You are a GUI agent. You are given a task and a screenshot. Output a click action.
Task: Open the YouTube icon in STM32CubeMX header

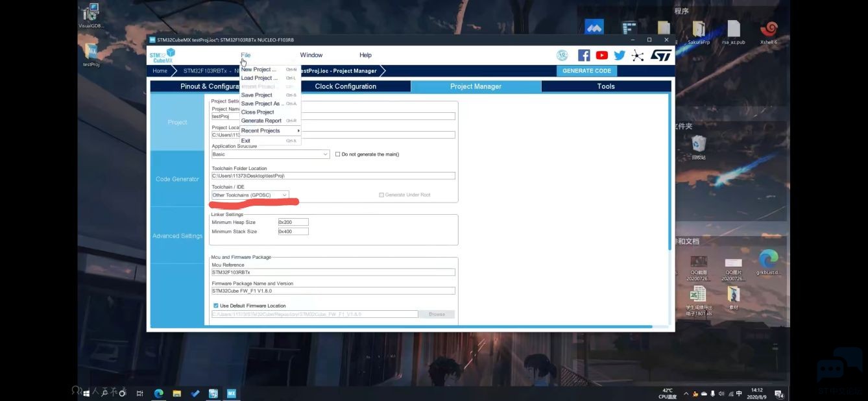[x=602, y=56]
